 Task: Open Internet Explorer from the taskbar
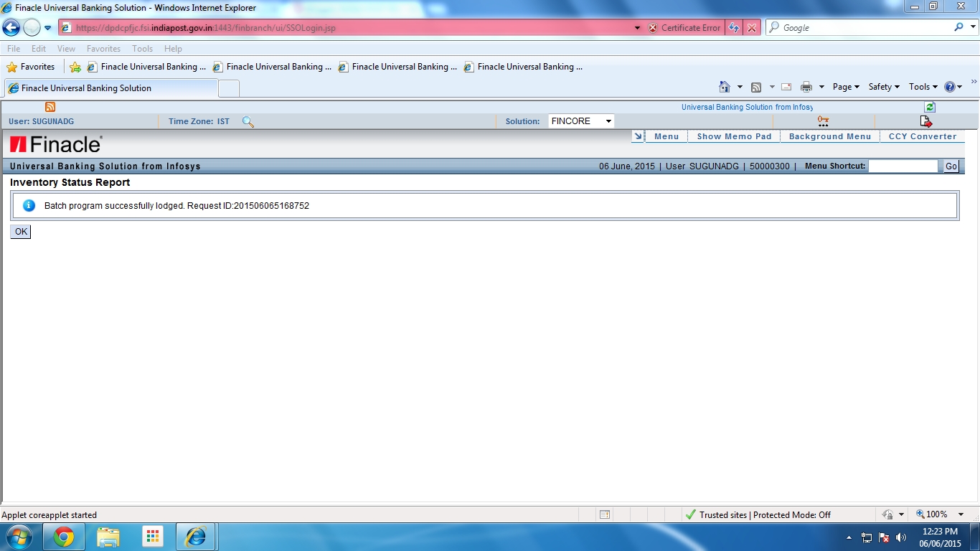click(x=196, y=536)
